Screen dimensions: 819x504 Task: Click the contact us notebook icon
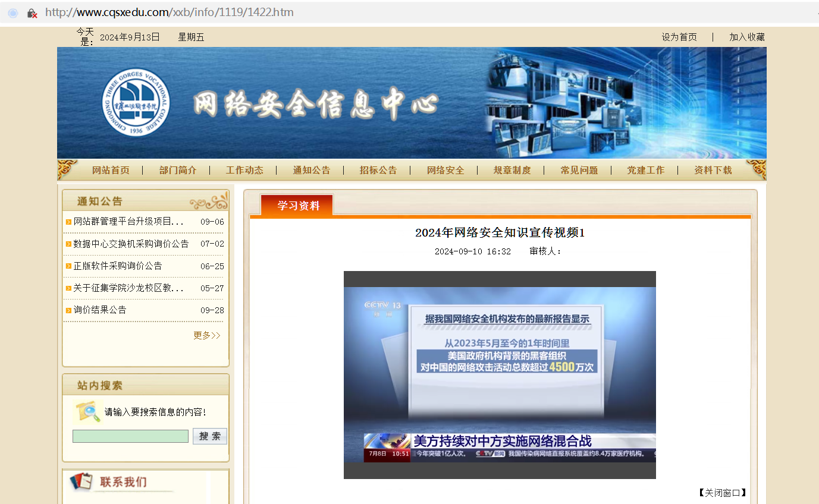click(x=81, y=481)
